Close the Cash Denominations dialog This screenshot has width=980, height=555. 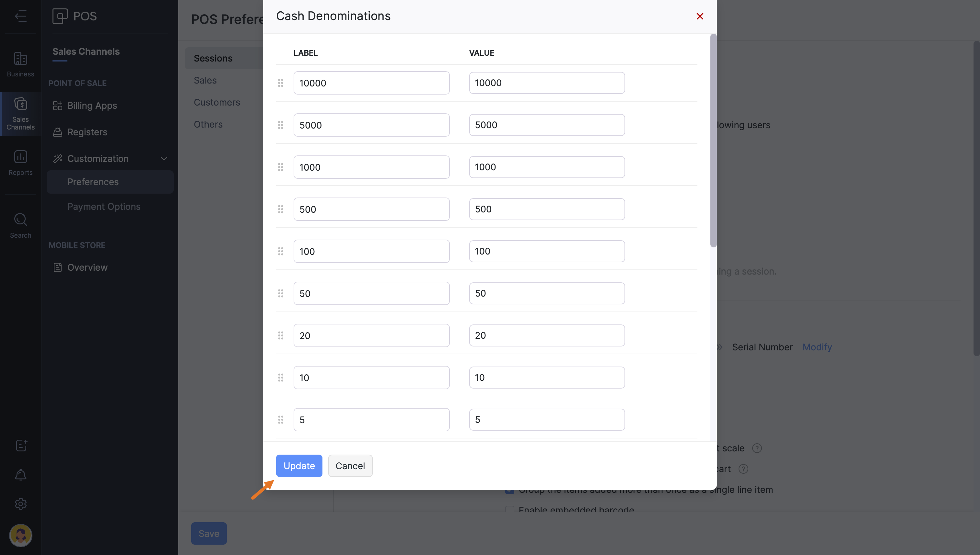pyautogui.click(x=699, y=16)
